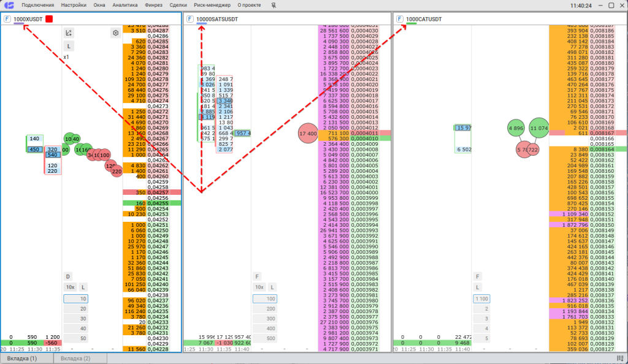
Task: Click the chart icon in the 1000XUSDT panel
Action: 69,33
